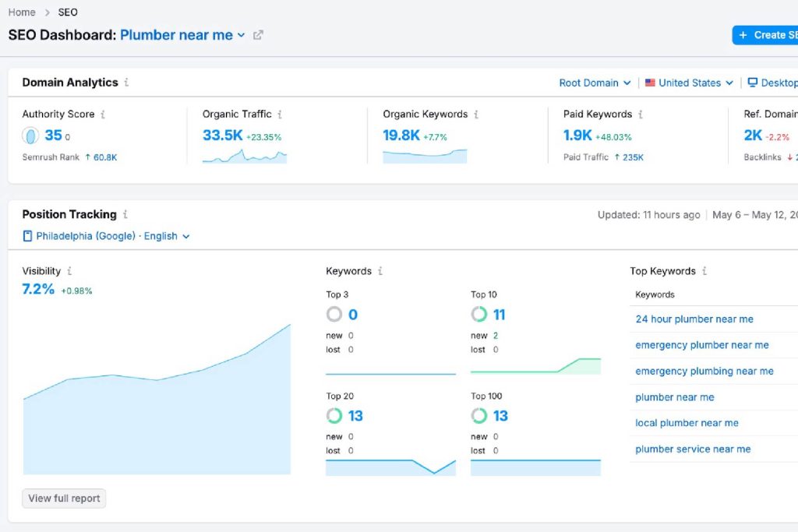Open the plumber service near me keyword

693,449
